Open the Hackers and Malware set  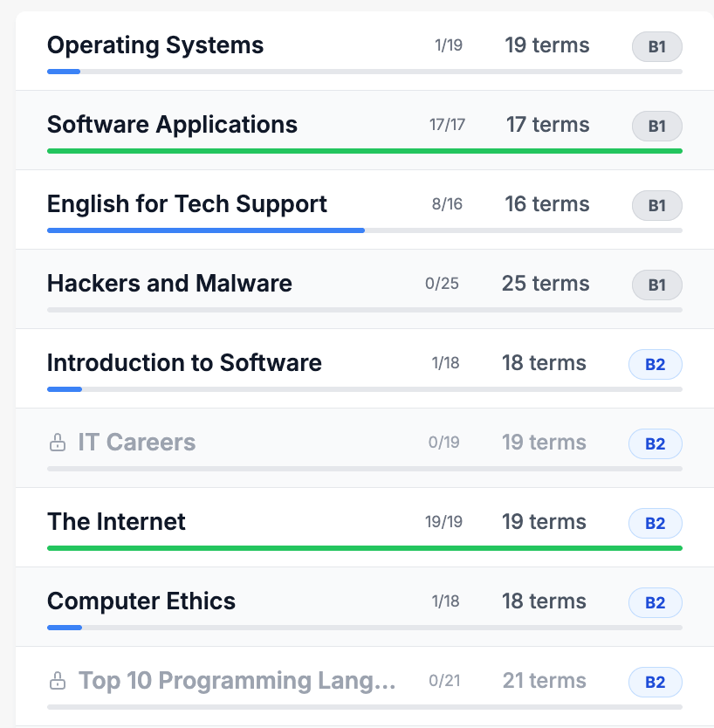(x=169, y=284)
